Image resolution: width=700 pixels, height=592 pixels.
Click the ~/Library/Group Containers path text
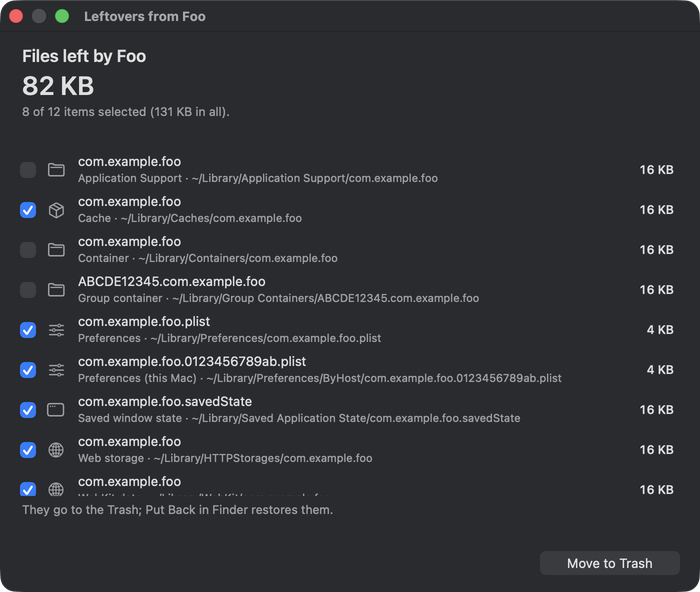point(326,298)
